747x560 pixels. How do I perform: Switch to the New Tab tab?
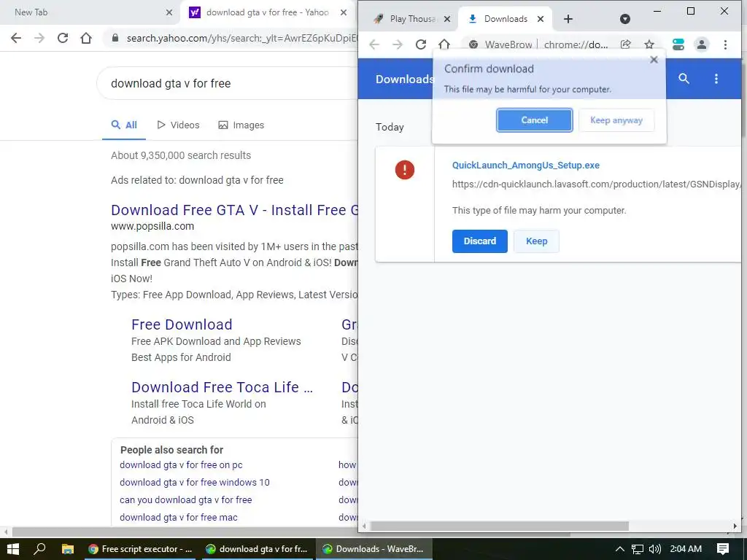pyautogui.click(x=90, y=12)
